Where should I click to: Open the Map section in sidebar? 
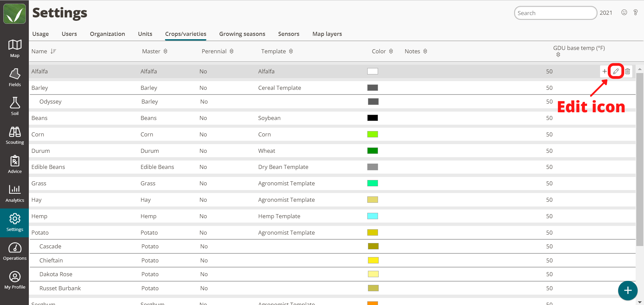point(15,49)
